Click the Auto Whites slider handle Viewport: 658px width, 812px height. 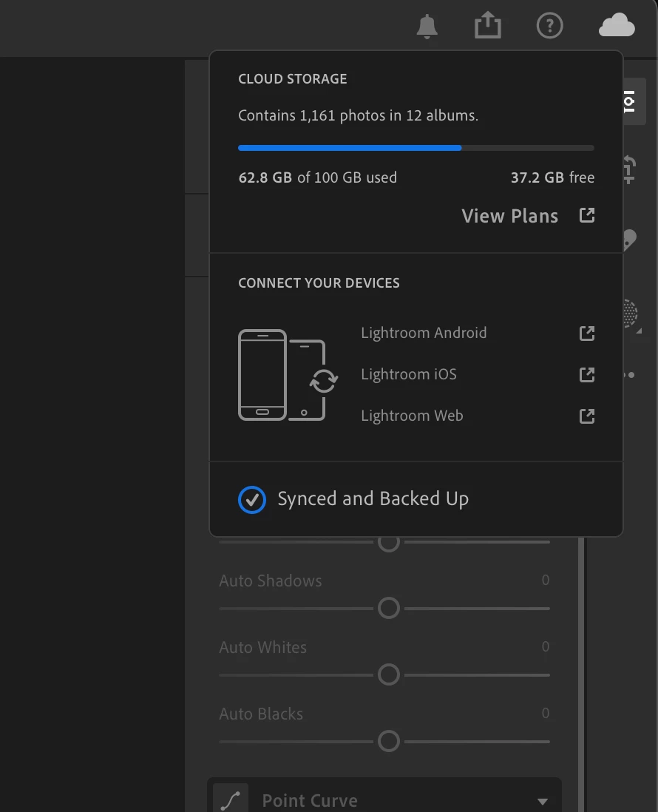pyautogui.click(x=388, y=674)
